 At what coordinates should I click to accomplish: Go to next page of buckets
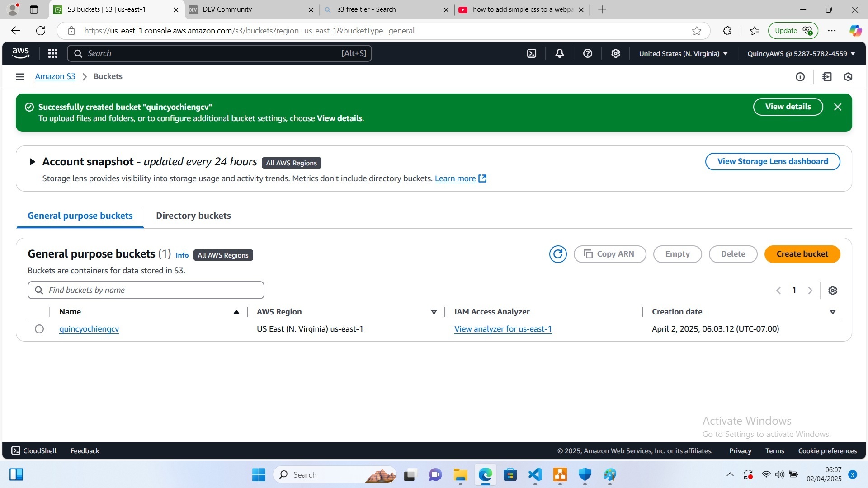(810, 291)
